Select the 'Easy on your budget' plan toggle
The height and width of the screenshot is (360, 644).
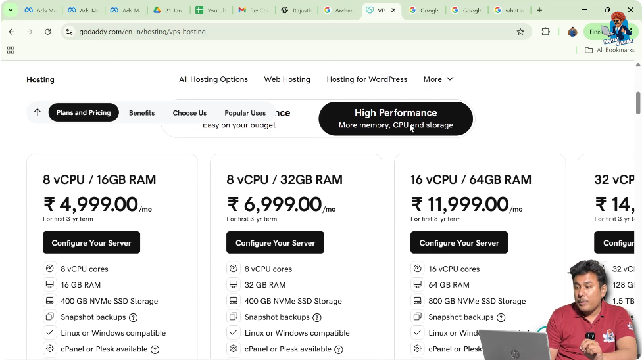239,125
